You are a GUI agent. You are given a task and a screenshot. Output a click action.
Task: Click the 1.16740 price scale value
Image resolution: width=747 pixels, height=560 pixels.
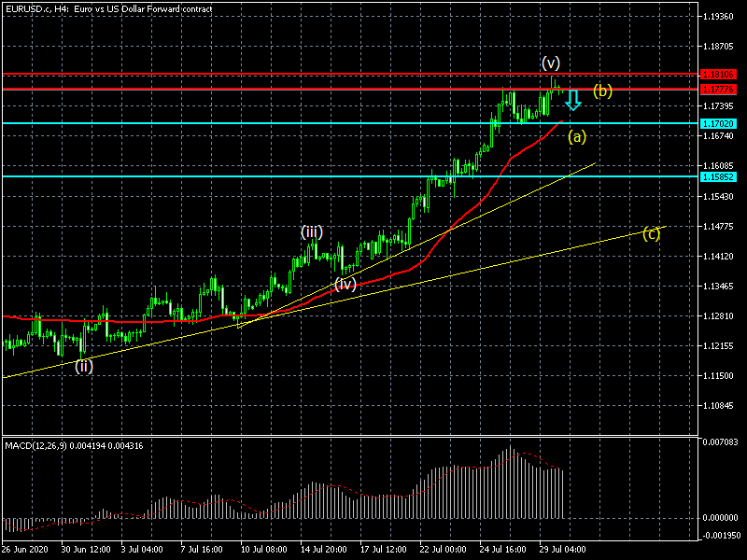click(x=718, y=136)
